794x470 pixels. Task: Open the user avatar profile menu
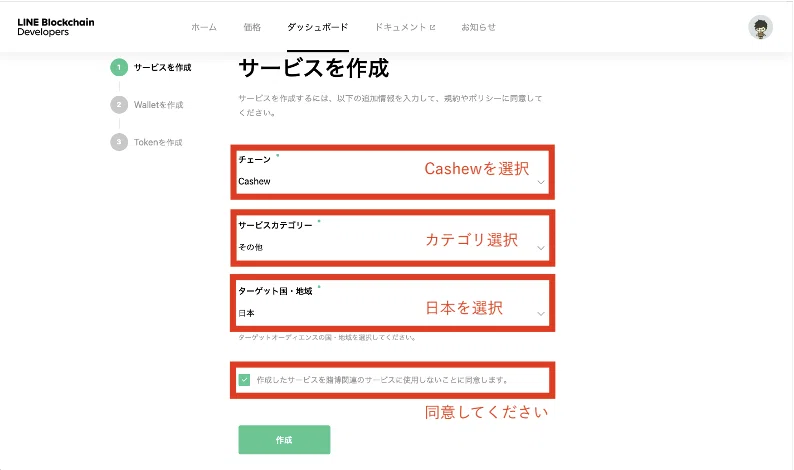point(760,27)
